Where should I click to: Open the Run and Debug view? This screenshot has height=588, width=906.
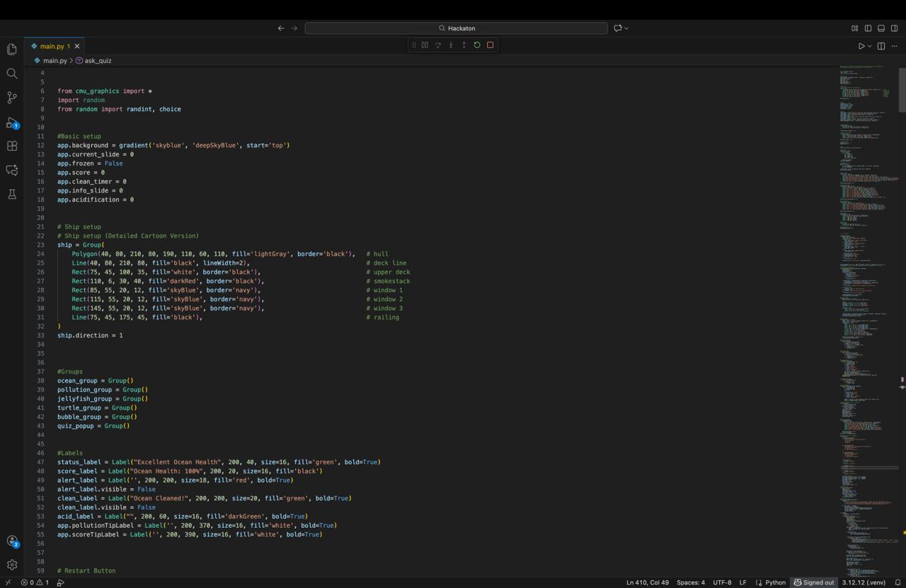(x=12, y=122)
